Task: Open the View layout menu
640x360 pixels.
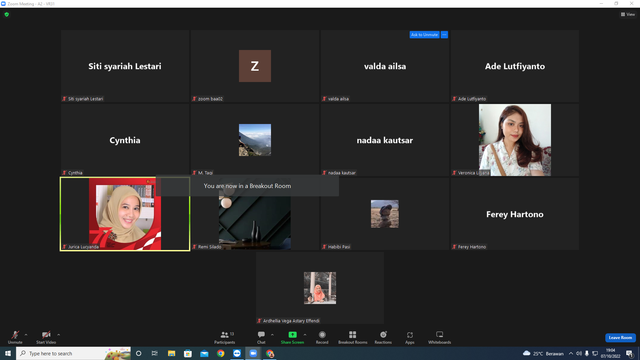Action: [x=628, y=14]
